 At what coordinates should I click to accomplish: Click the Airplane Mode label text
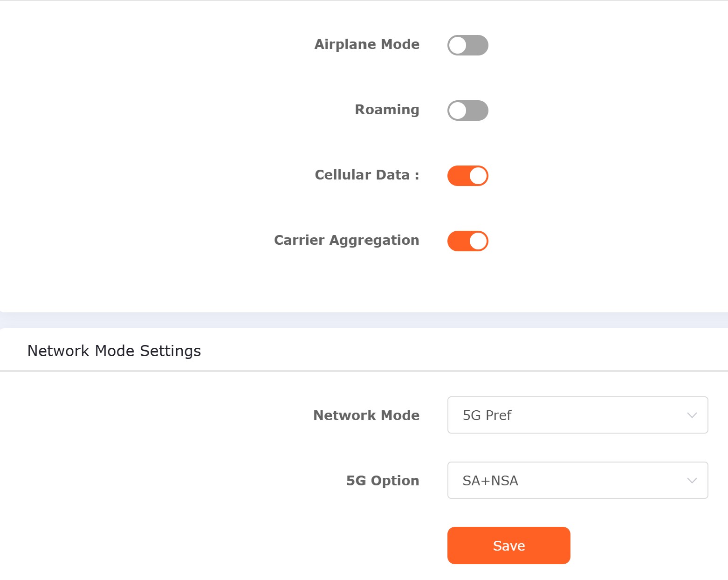coord(367,44)
